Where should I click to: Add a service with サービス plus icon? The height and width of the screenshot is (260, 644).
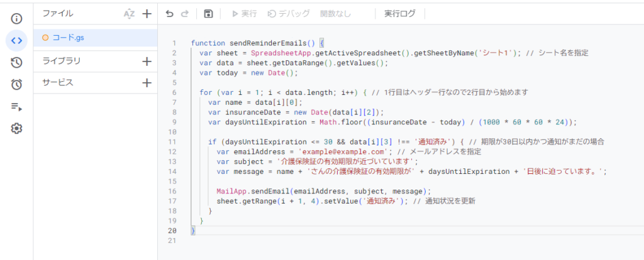tap(147, 83)
